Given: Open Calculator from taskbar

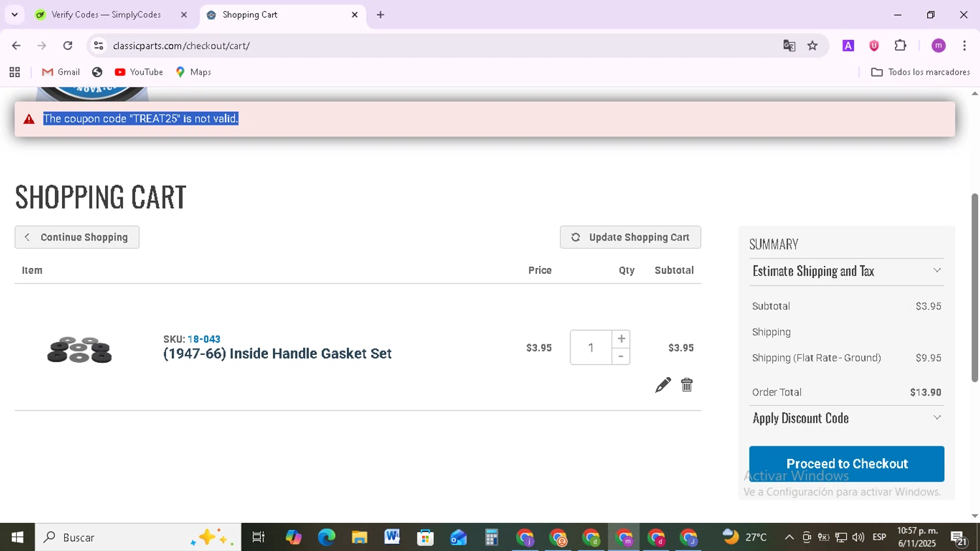Looking at the screenshot, I should tap(491, 537).
